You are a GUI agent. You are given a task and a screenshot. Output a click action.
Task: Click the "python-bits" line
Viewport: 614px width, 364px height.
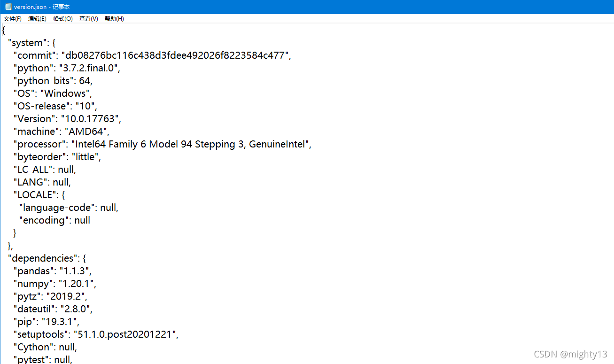click(53, 81)
